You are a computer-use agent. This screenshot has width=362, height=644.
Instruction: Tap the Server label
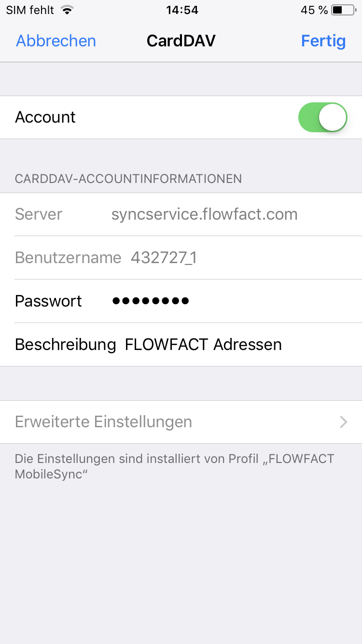pos(39,214)
